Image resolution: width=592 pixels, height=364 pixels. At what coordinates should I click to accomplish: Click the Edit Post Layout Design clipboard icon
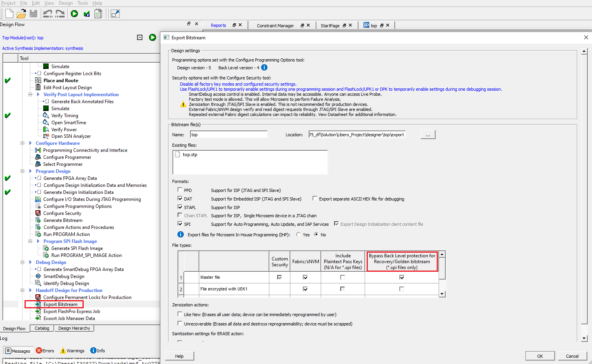tap(38, 88)
